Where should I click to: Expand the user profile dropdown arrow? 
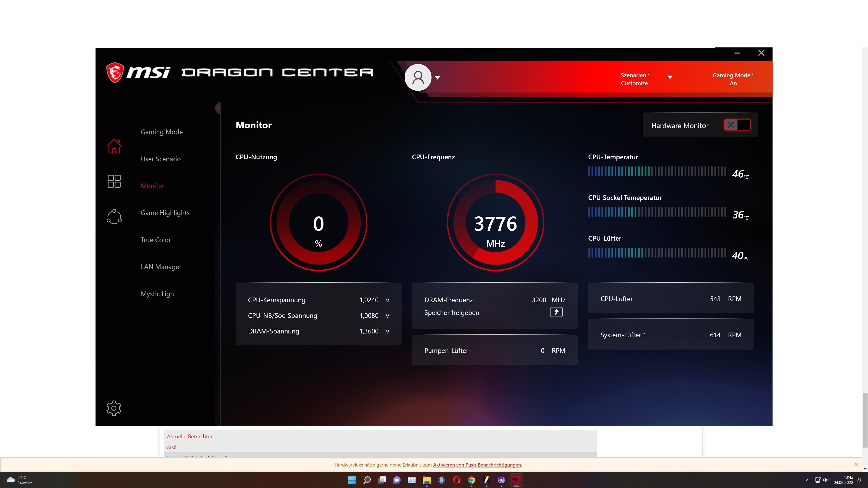click(x=437, y=77)
